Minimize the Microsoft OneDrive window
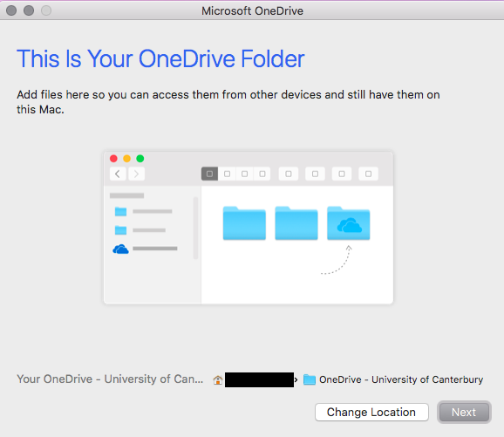The height and width of the screenshot is (437, 504). [x=29, y=10]
